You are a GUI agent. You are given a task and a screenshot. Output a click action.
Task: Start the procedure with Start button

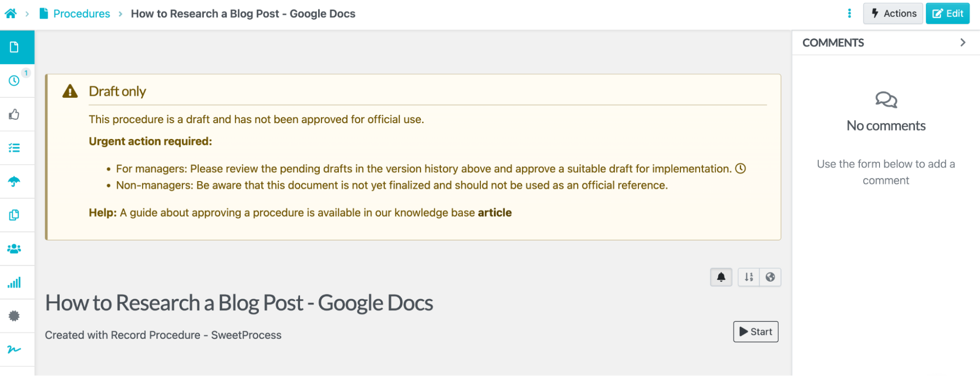click(755, 332)
